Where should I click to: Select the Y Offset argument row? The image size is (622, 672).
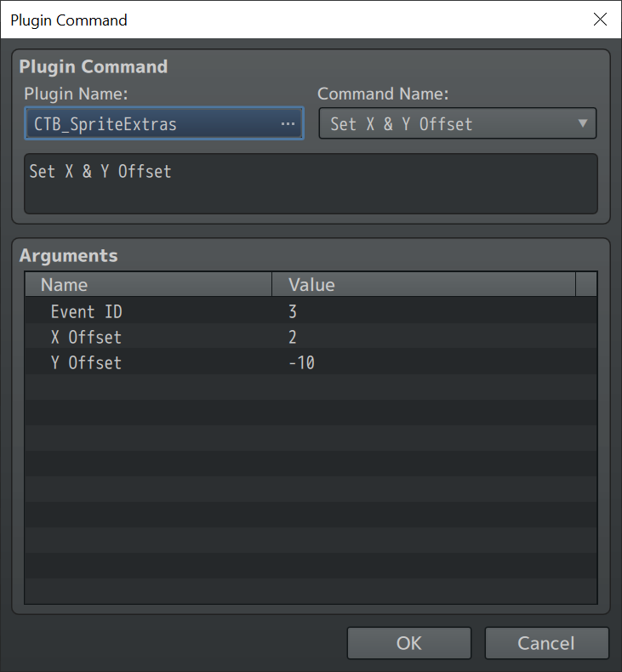pyautogui.click(x=311, y=362)
